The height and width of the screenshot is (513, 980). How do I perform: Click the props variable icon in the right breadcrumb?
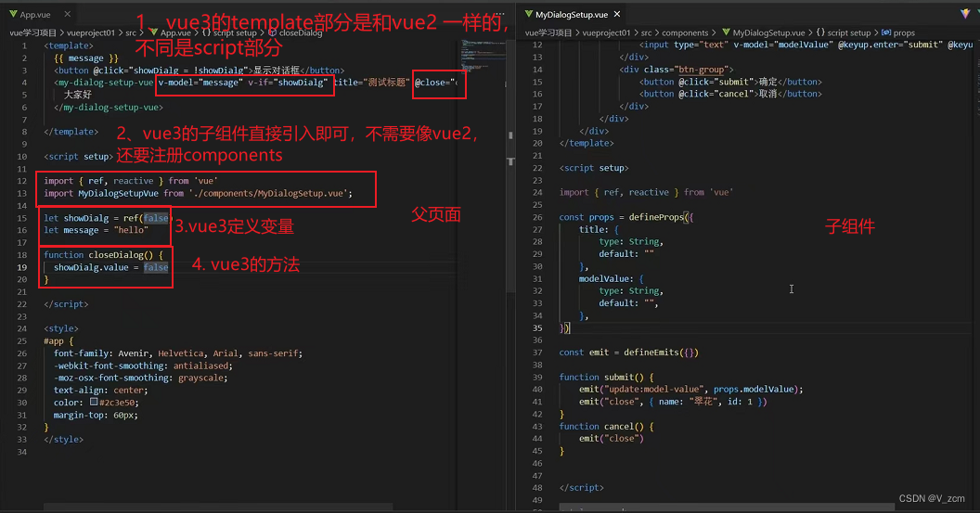pyautogui.click(x=885, y=32)
